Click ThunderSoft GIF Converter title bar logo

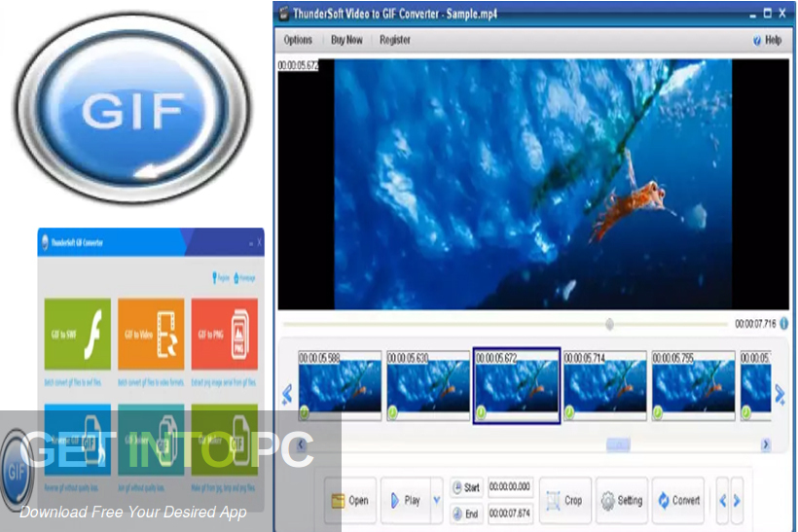coord(46,242)
